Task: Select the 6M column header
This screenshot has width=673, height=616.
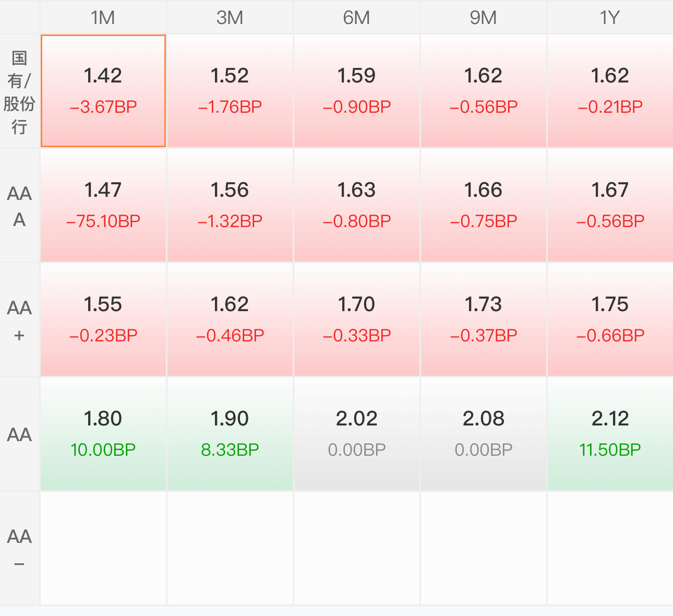Action: [x=357, y=17]
